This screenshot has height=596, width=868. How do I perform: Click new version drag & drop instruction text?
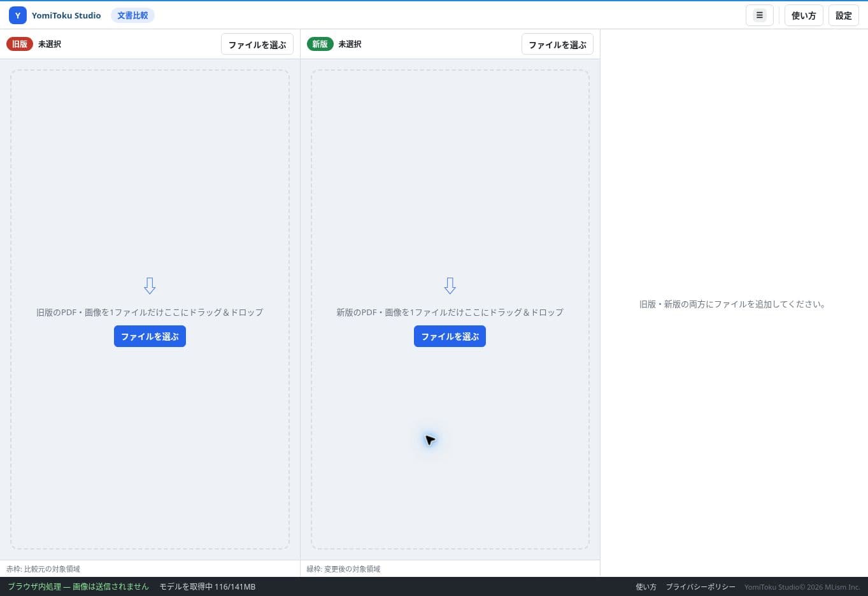450,313
